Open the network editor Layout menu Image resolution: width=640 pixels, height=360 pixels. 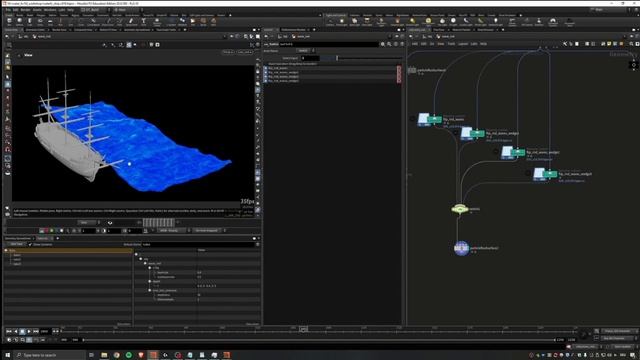coord(462,44)
